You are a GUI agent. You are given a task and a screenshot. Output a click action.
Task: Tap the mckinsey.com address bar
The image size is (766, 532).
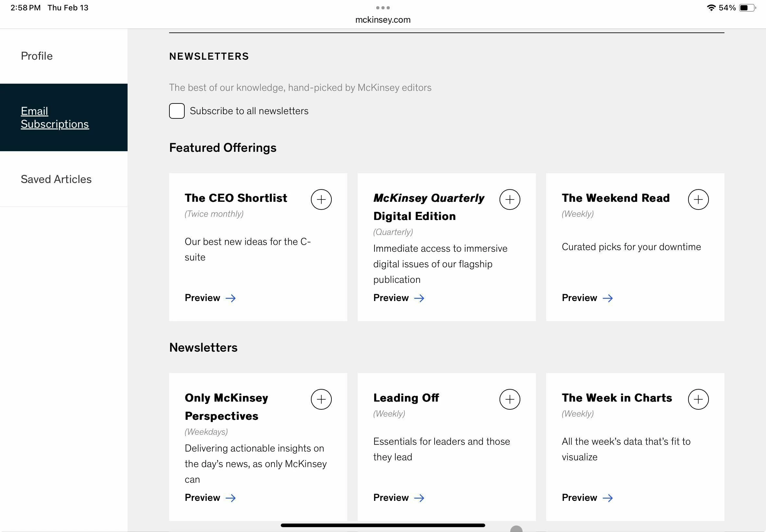(383, 20)
